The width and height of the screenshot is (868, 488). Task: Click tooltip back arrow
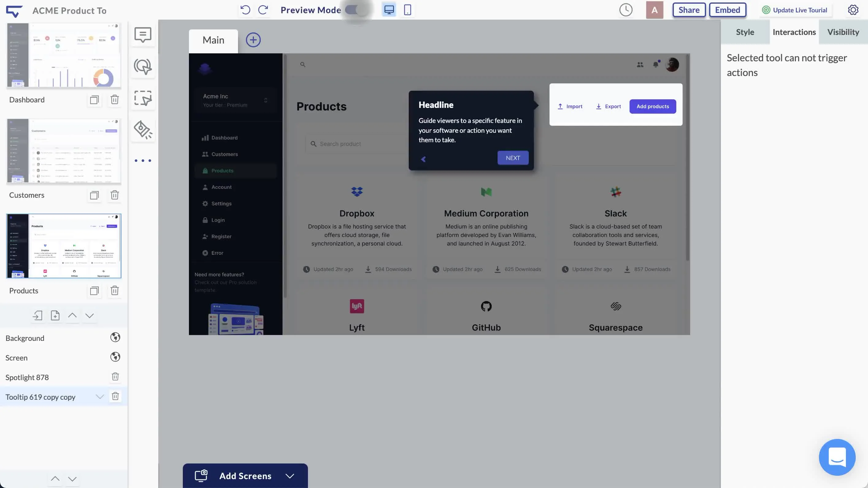(423, 159)
